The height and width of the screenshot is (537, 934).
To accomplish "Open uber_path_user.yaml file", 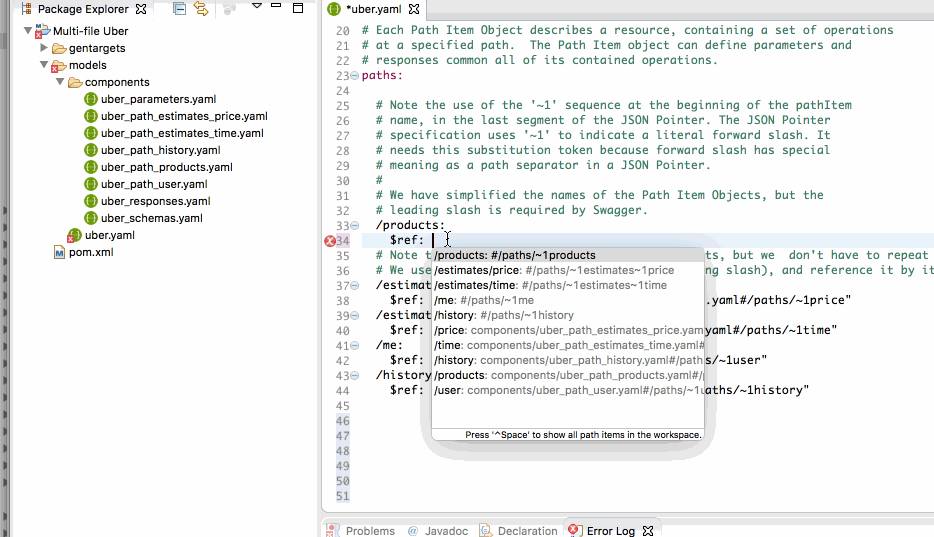I will (154, 184).
